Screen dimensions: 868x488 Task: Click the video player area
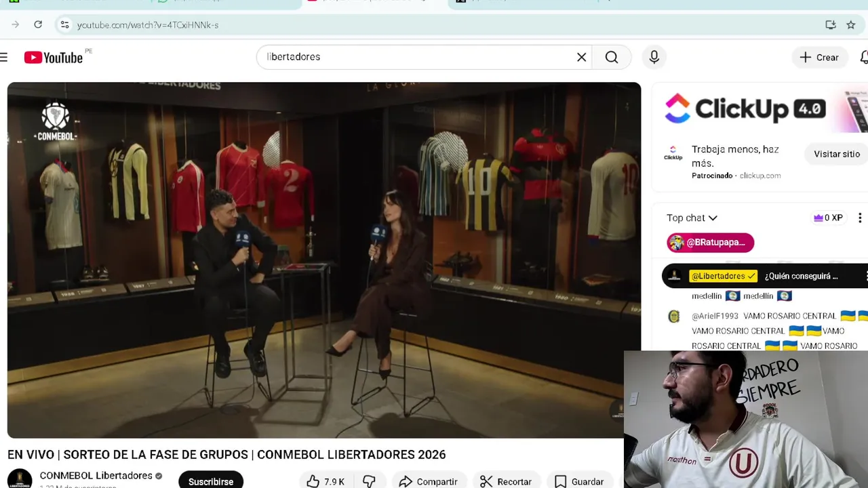click(x=323, y=260)
